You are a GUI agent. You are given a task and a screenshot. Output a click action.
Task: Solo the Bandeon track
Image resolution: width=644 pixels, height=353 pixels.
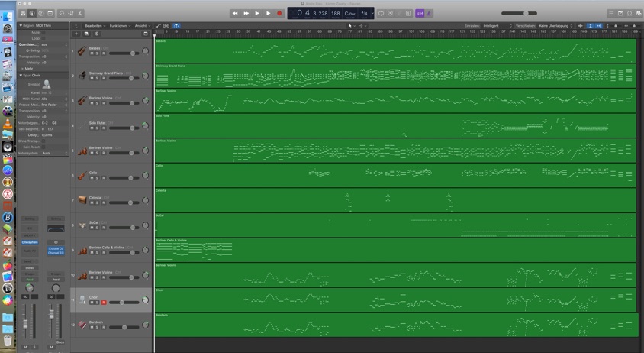click(x=97, y=328)
